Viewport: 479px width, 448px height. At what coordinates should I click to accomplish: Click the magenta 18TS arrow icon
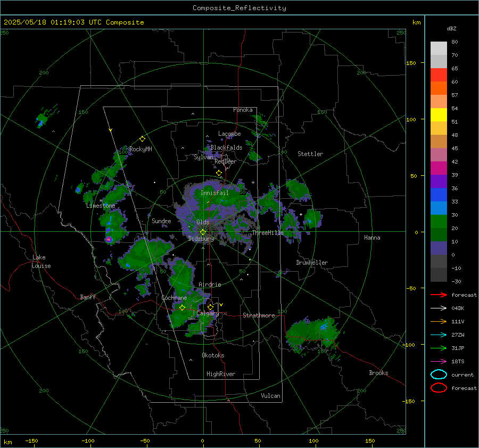[439, 362]
